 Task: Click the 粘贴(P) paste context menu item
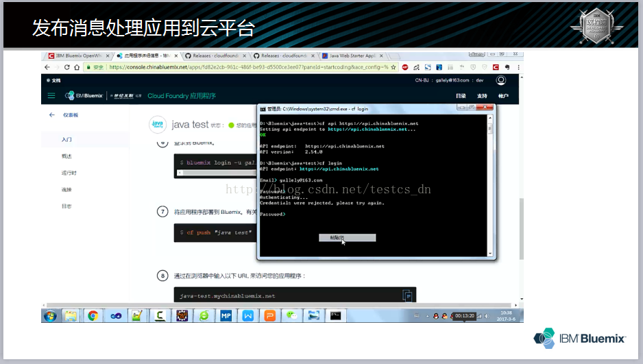347,238
